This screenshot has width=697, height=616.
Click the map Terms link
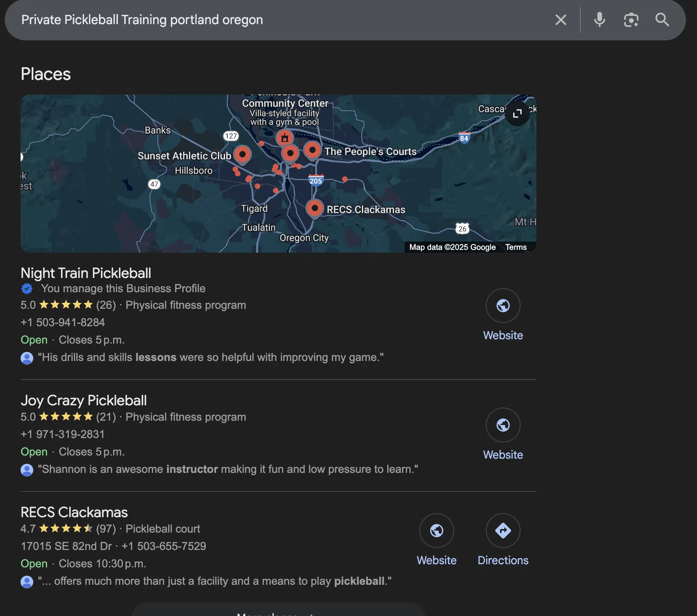[x=516, y=247]
